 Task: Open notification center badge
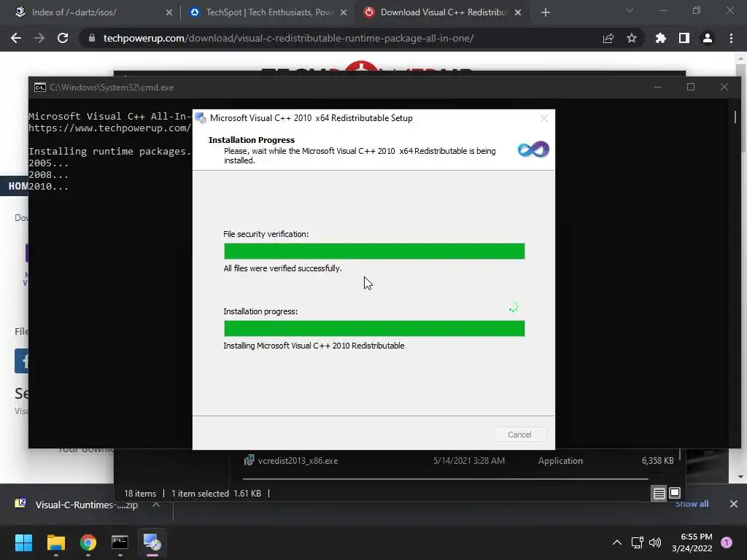coord(727,542)
